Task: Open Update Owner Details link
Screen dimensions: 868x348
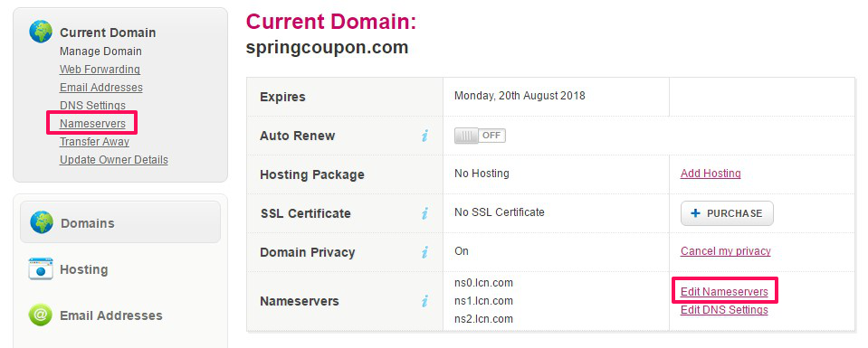Action: 114,159
